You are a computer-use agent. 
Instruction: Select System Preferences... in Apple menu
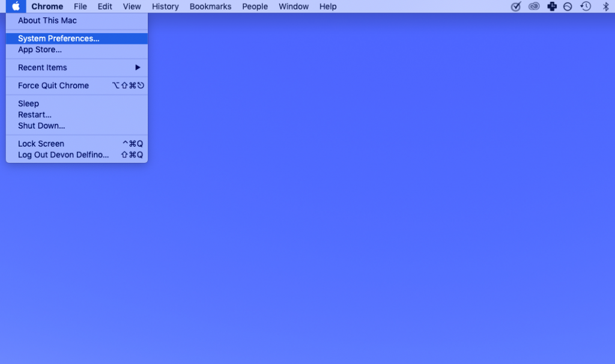(x=77, y=38)
